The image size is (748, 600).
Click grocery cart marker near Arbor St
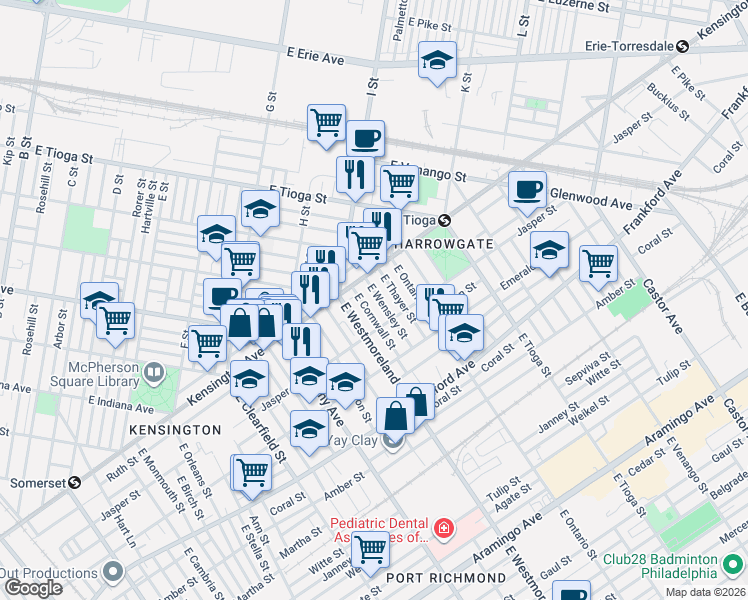115,321
